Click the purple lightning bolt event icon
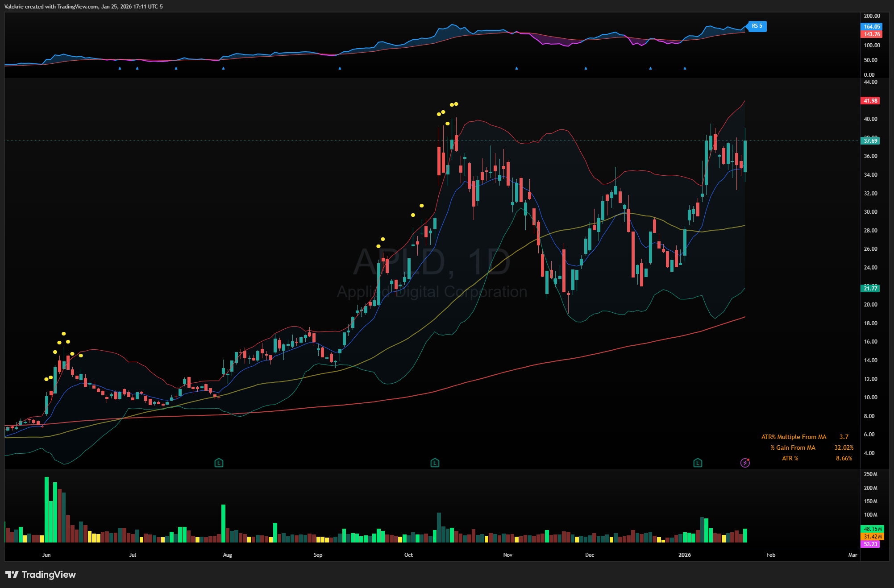The image size is (894, 588). coord(745,463)
